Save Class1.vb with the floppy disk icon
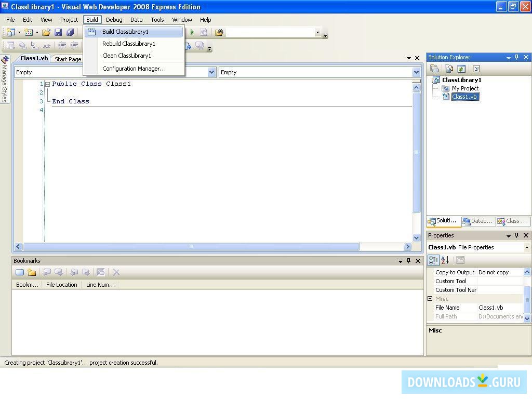Viewport: 532px width, 399px height. (58, 32)
